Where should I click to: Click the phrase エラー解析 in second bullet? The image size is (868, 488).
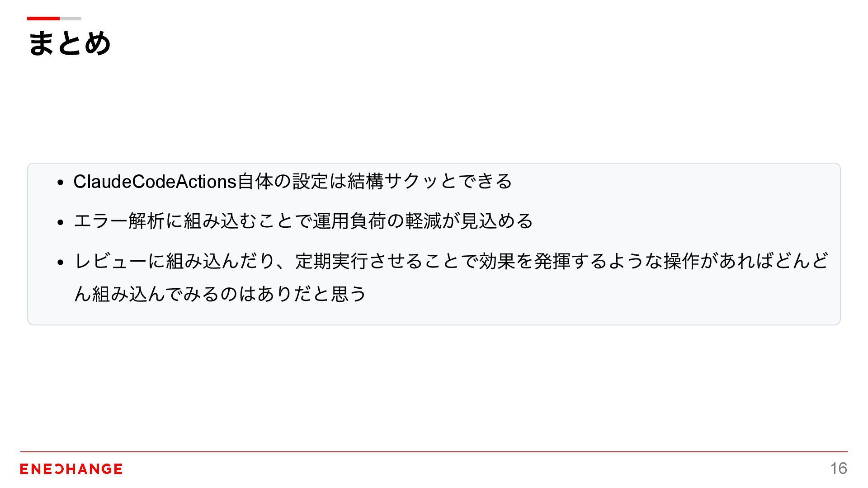click(118, 221)
